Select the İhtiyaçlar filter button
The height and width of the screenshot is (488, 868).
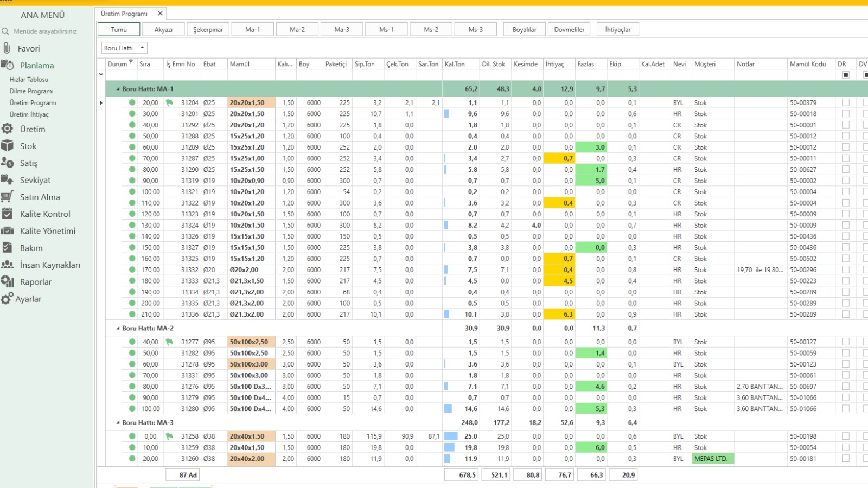(618, 29)
